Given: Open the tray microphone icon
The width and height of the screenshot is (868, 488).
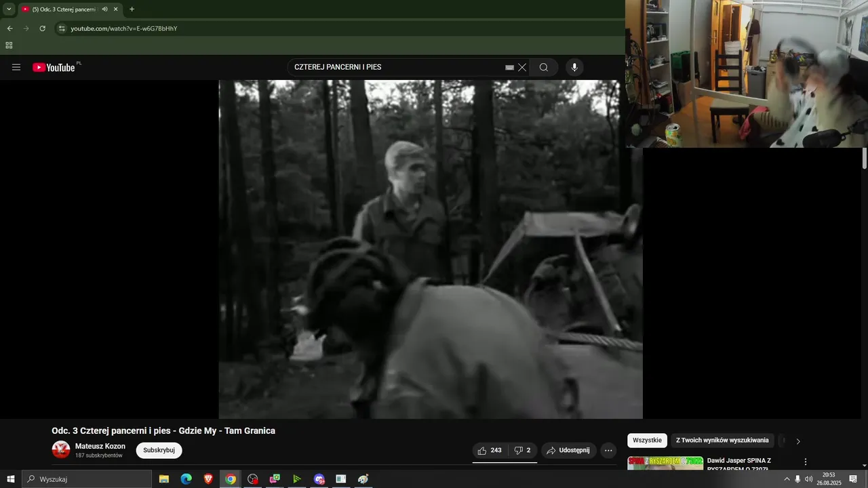Looking at the screenshot, I should 797,479.
